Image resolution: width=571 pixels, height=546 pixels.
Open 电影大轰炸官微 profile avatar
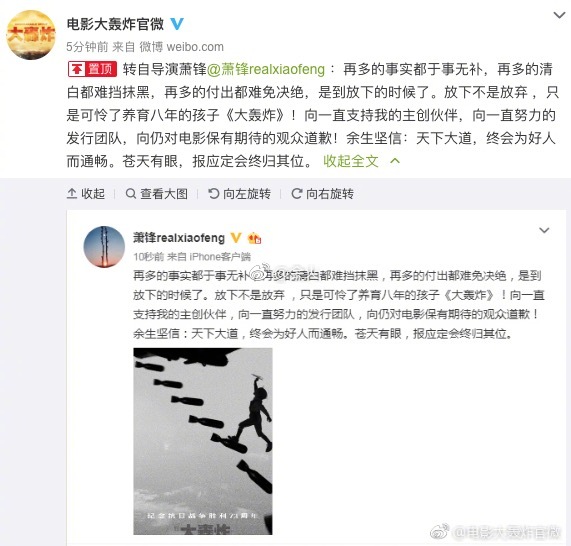pyautogui.click(x=31, y=35)
